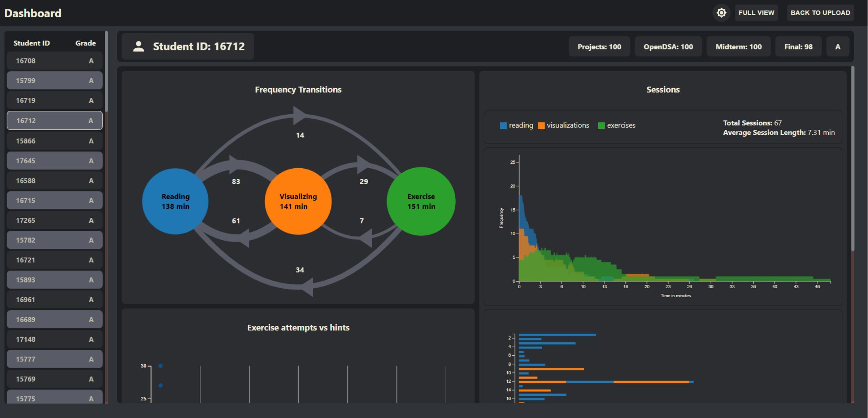Click the overall grade A chip
The height and width of the screenshot is (418, 868).
[838, 47]
